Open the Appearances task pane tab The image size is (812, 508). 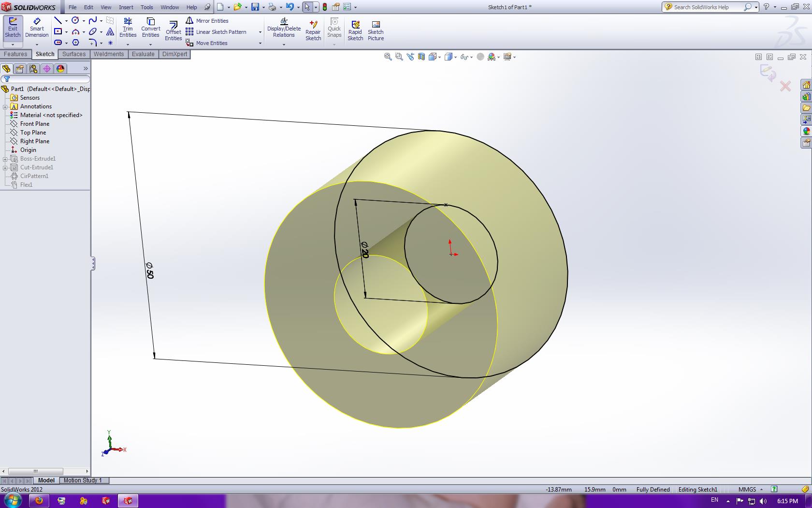[806, 131]
